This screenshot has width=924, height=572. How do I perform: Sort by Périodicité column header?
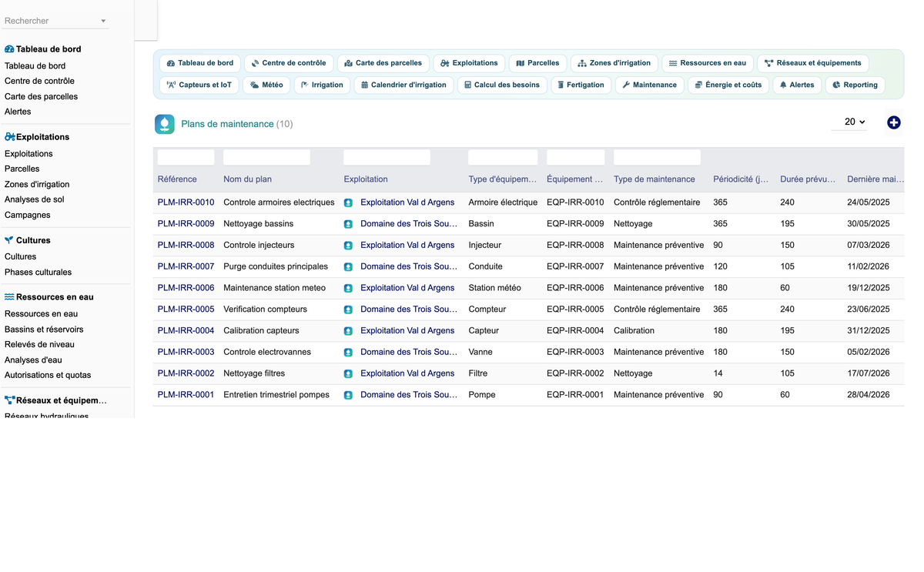tap(741, 179)
